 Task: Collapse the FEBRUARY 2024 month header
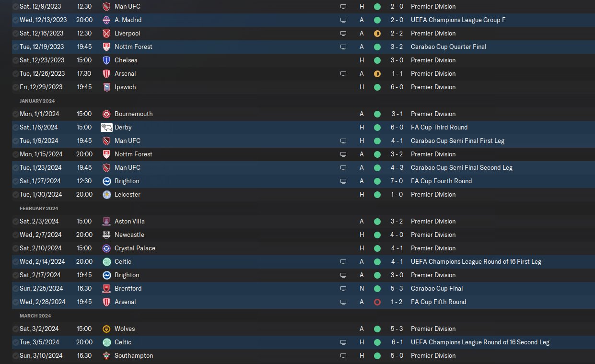click(38, 208)
